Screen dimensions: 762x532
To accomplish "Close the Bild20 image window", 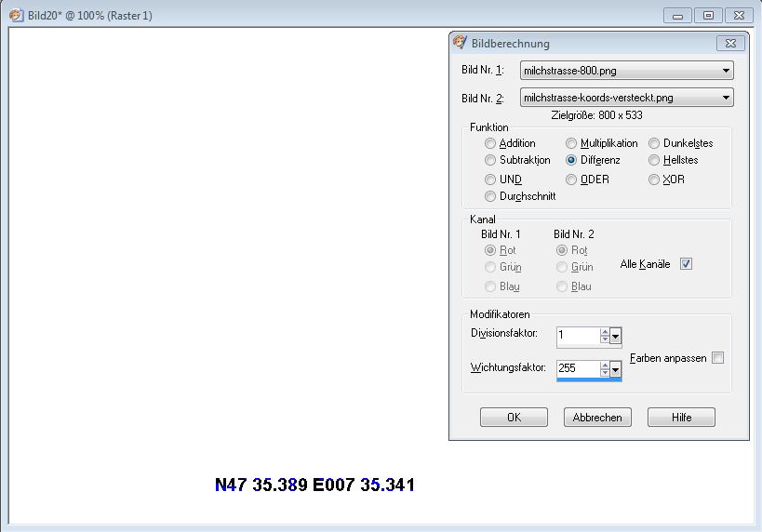I will pyautogui.click(x=739, y=16).
